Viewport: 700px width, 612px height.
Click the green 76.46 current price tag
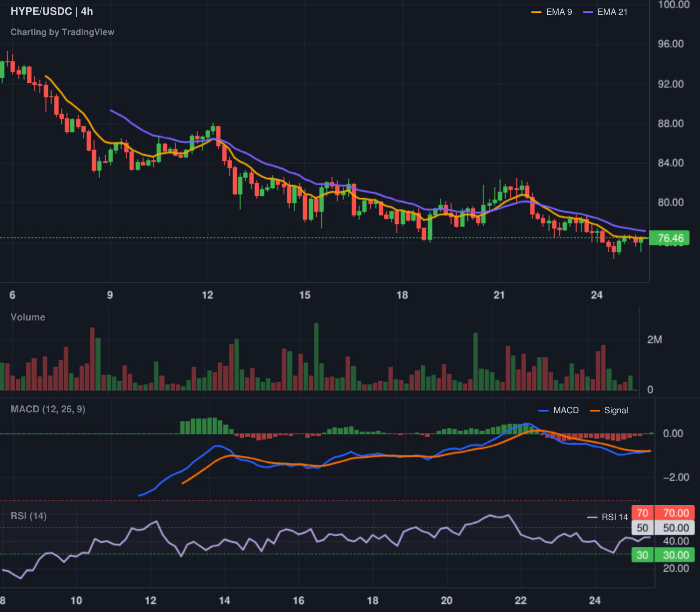click(669, 238)
